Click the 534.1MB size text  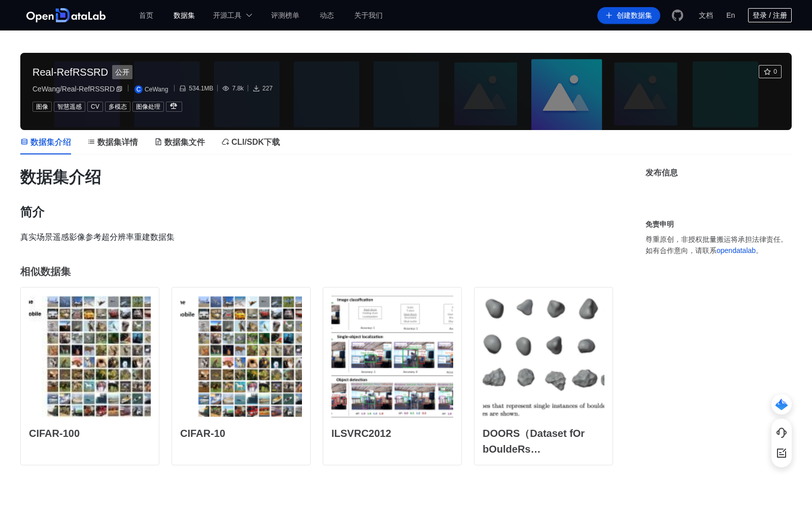pyautogui.click(x=201, y=88)
